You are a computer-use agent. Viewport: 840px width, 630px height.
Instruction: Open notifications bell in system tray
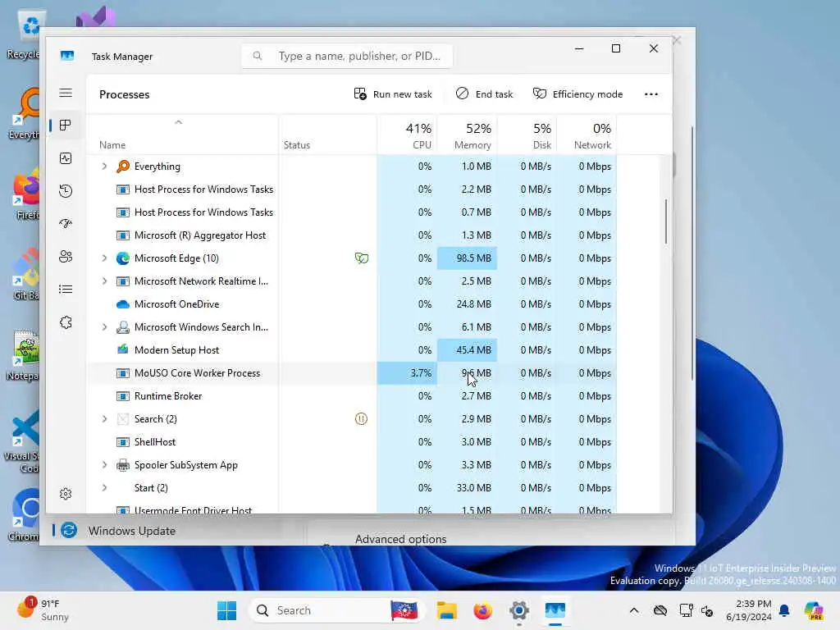click(x=784, y=610)
